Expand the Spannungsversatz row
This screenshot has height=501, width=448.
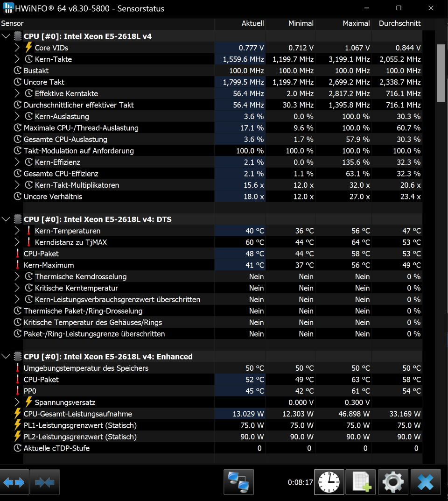pyautogui.click(x=17, y=402)
